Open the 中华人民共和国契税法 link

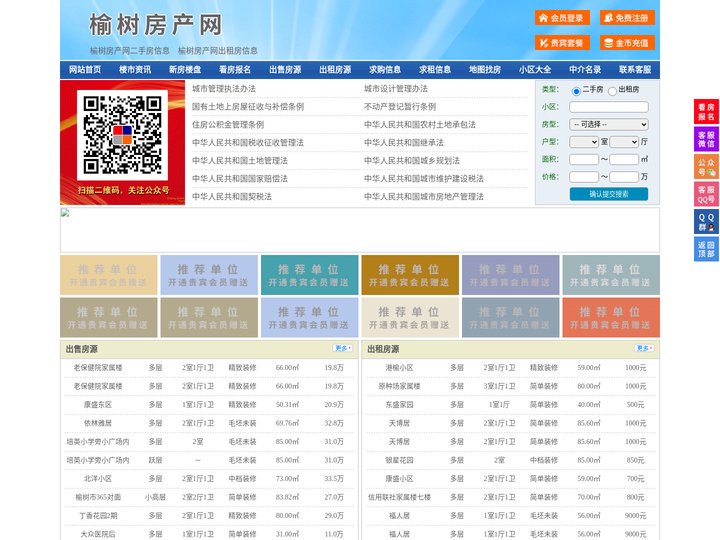pos(232,197)
